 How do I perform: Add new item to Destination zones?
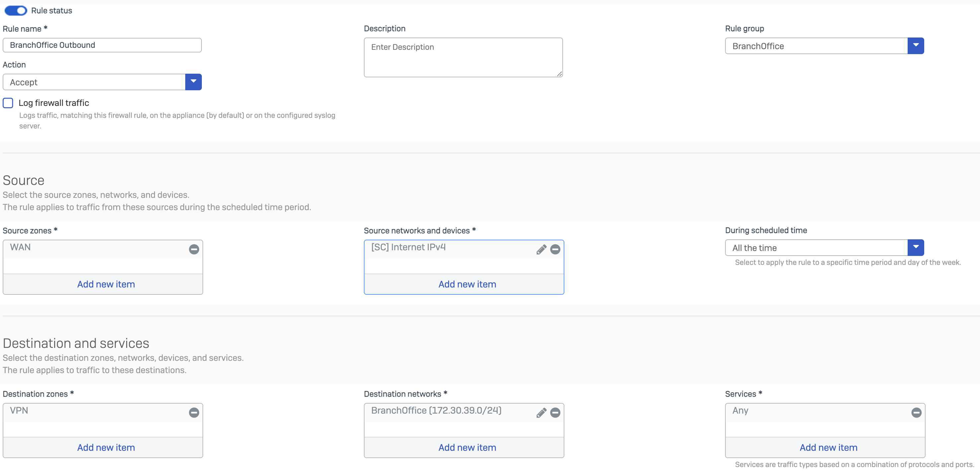(106, 447)
